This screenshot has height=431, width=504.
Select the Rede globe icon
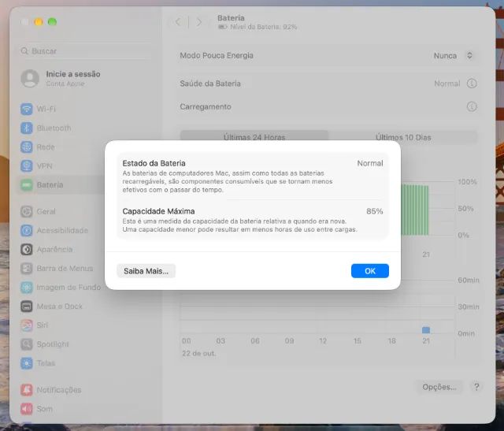(26, 147)
